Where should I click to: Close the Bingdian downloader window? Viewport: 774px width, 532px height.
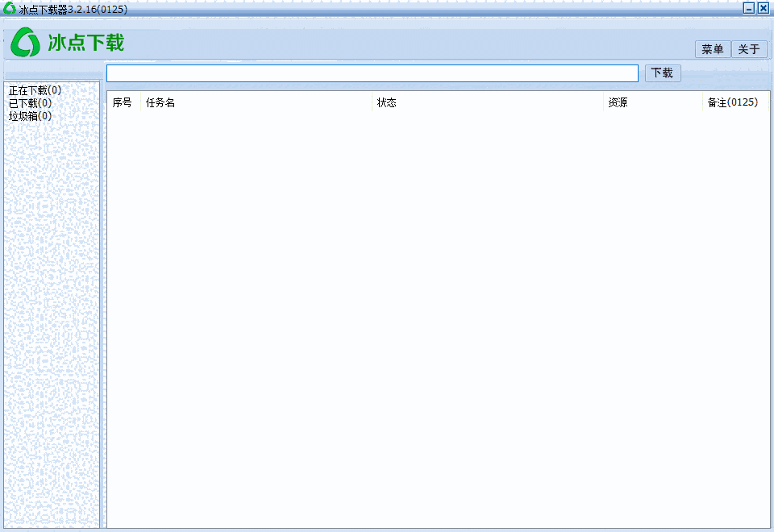click(x=763, y=8)
